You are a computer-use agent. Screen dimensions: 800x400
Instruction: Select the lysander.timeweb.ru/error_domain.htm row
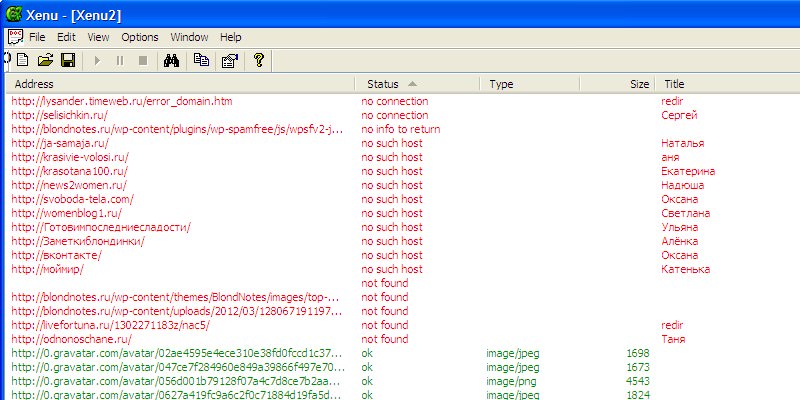pos(403,101)
